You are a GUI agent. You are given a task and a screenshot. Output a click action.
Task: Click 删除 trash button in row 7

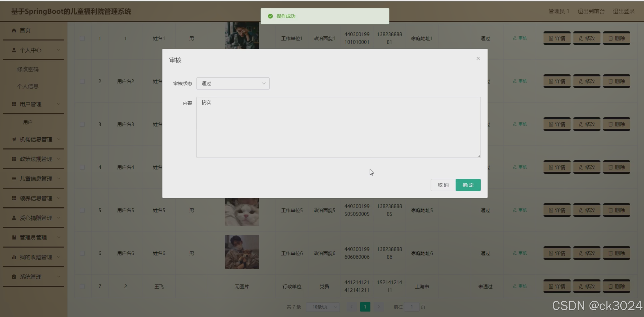[616, 286]
